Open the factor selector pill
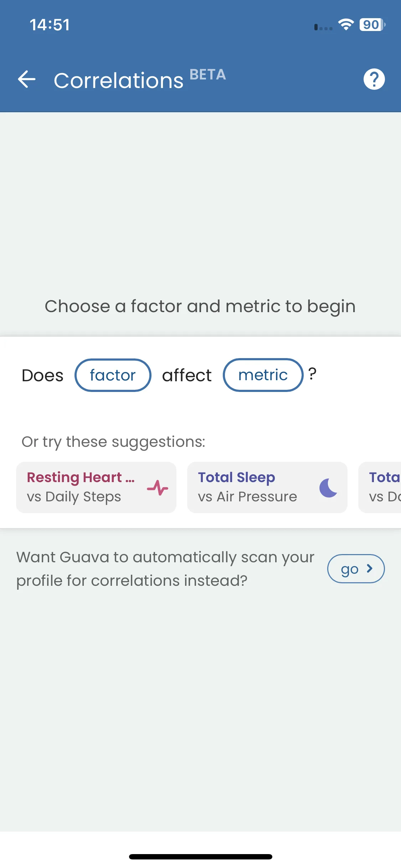 [113, 375]
